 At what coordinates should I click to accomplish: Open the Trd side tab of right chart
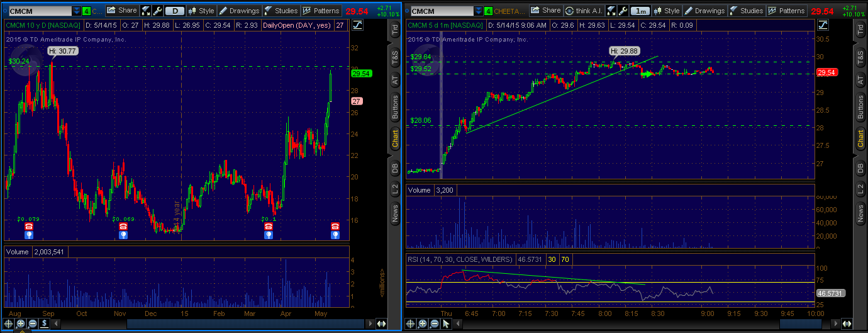click(860, 28)
